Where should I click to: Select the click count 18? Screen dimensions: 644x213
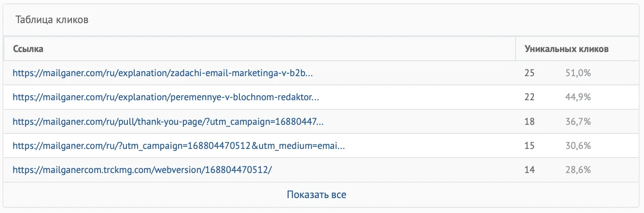click(530, 121)
